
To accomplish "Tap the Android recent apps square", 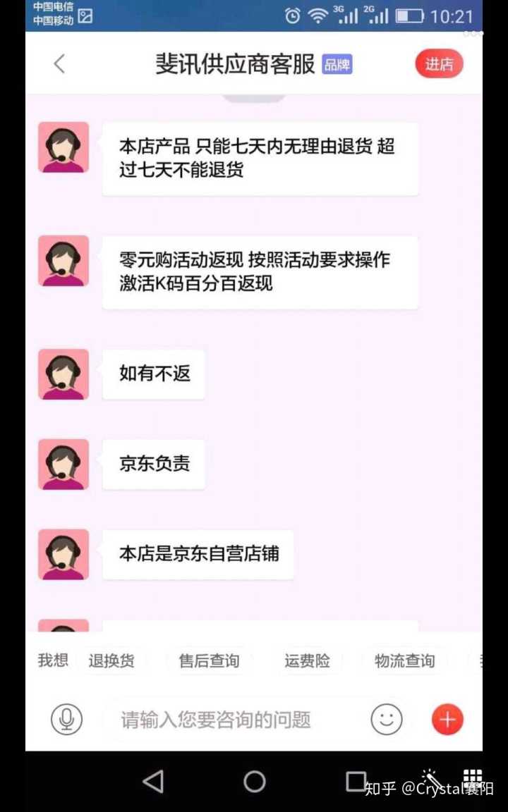I will tap(356, 782).
